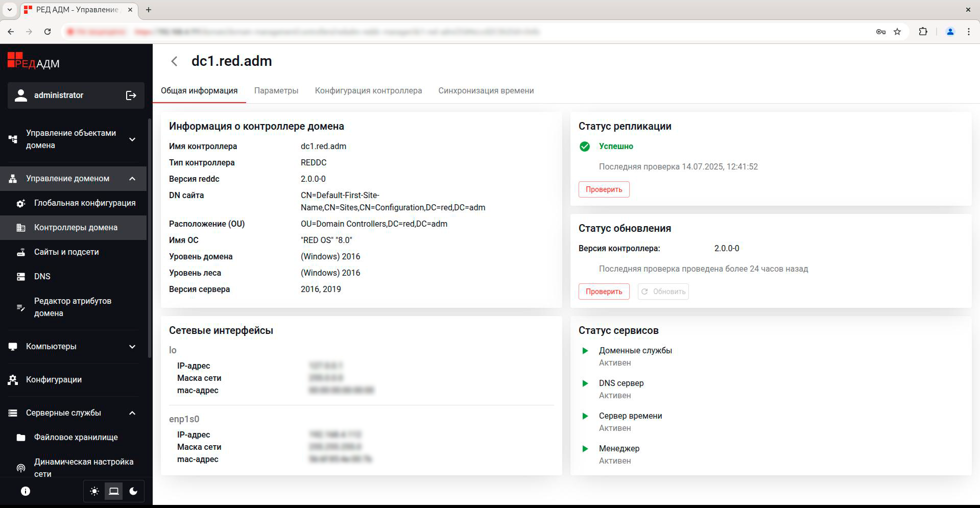The image size is (980, 508).
Task: Open the browser profile icon
Action: [950, 32]
